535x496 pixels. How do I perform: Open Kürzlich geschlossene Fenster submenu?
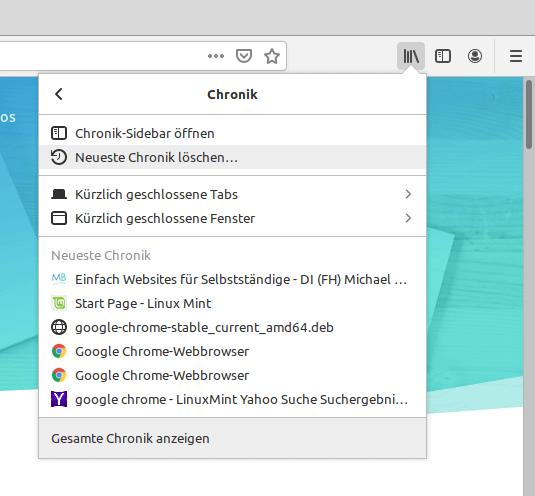point(232,218)
